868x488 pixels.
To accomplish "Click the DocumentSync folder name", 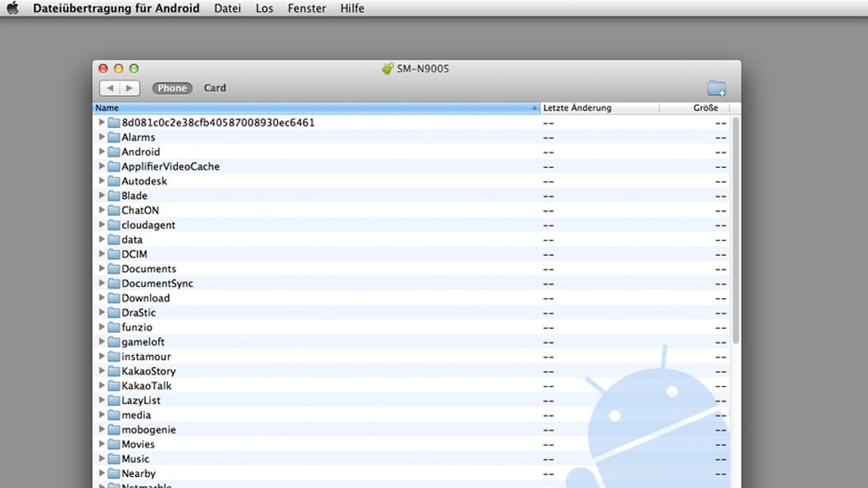I will [157, 283].
